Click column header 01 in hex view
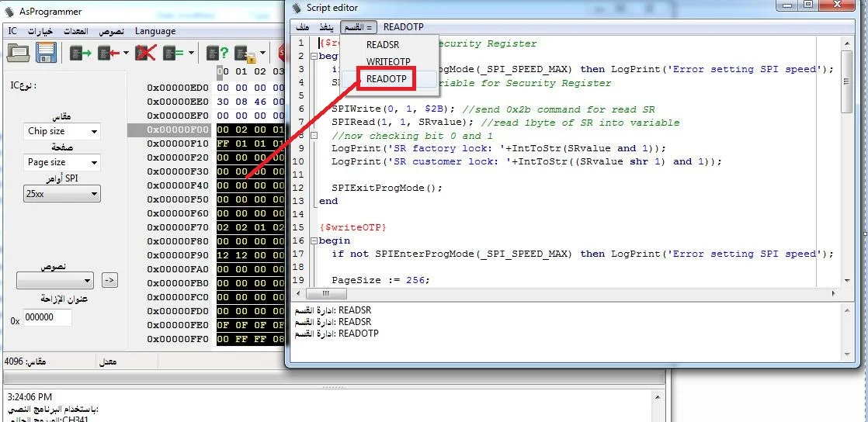 pyautogui.click(x=241, y=71)
